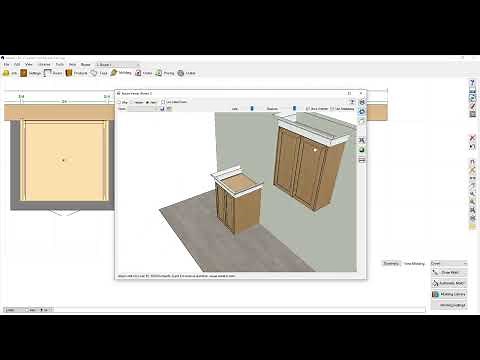The height and width of the screenshot is (360, 480).
Task: Select the Room toolbar icon
Action: [x=48, y=73]
